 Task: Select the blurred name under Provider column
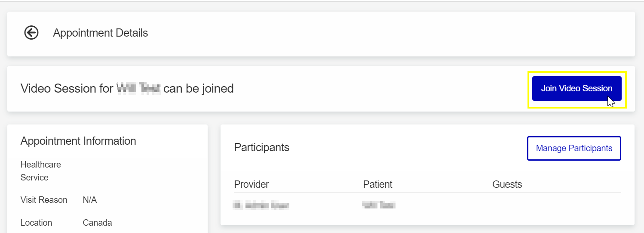pyautogui.click(x=261, y=205)
